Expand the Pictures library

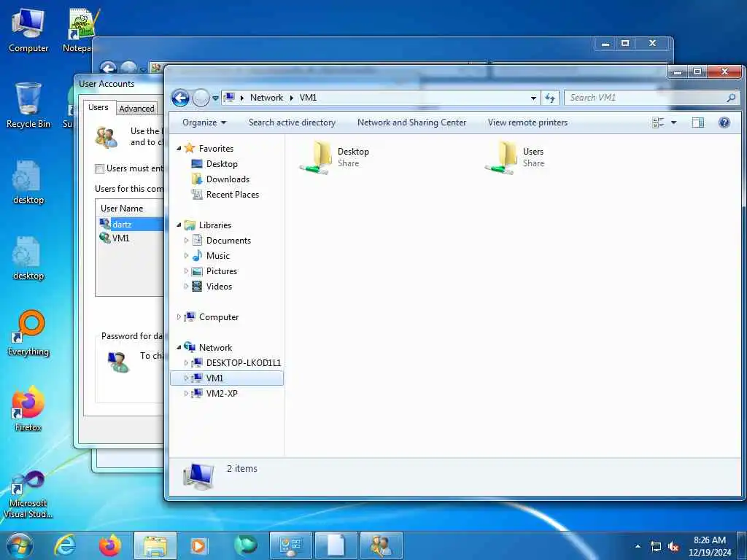[186, 271]
